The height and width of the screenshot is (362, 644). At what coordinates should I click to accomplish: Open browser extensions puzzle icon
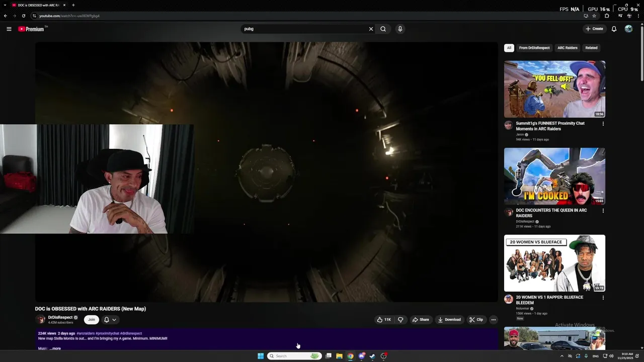coord(607,16)
